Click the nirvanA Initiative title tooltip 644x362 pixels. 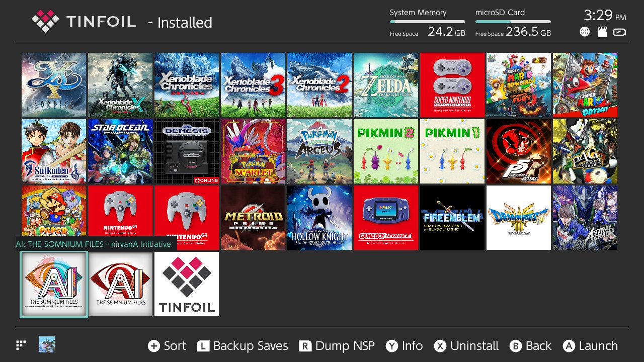click(x=96, y=244)
